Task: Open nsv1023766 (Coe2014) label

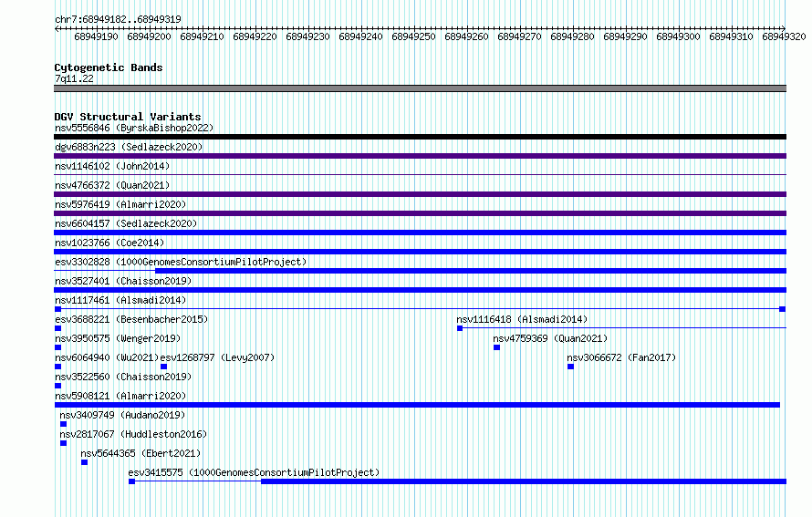Action: coord(109,243)
